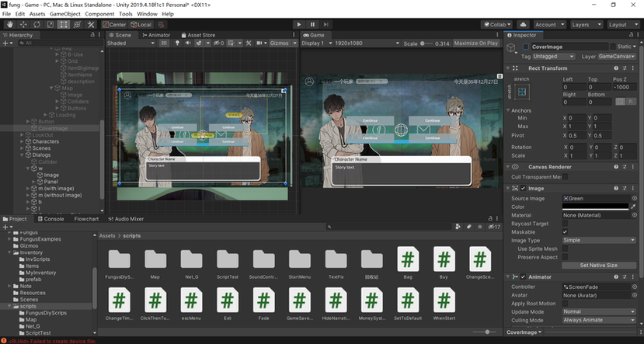Toggle scene audio speaker icon
Screen dimensions: 644x344
coord(188,43)
